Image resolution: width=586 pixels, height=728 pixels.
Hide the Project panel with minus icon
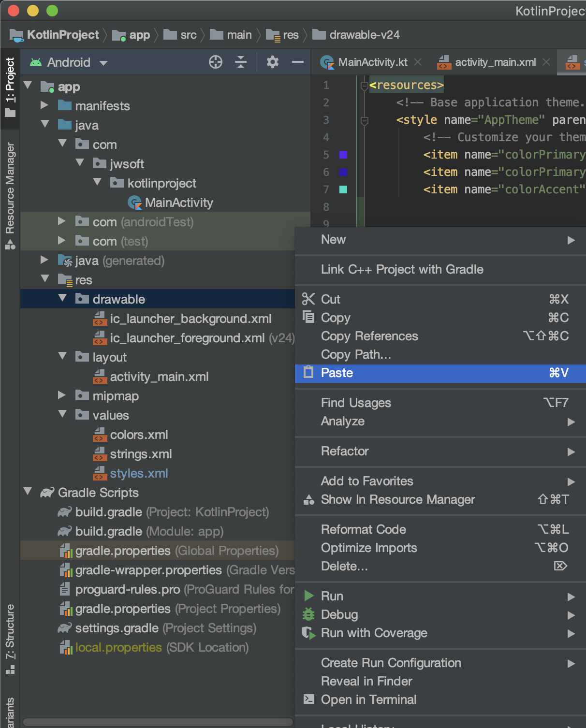click(298, 62)
